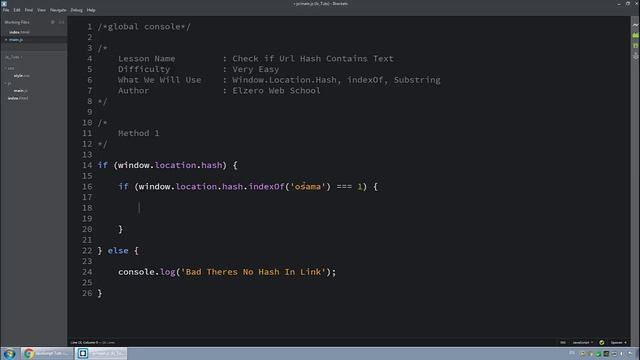Collapse the css folder in file tree
The height and width of the screenshot is (360, 640).
pyautogui.click(x=10, y=68)
